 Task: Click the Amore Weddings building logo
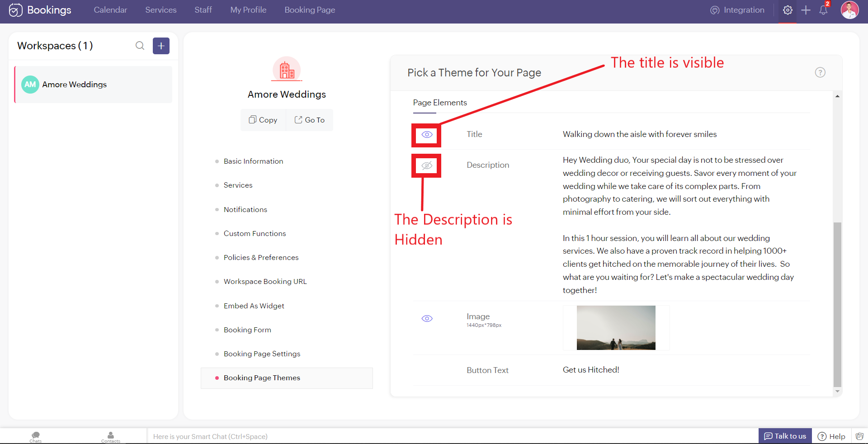(x=287, y=69)
